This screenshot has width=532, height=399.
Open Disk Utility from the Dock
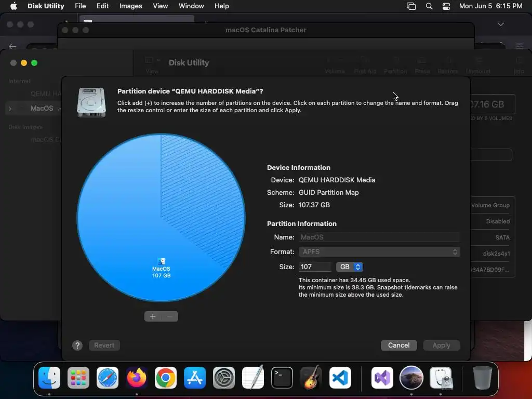pos(441,378)
